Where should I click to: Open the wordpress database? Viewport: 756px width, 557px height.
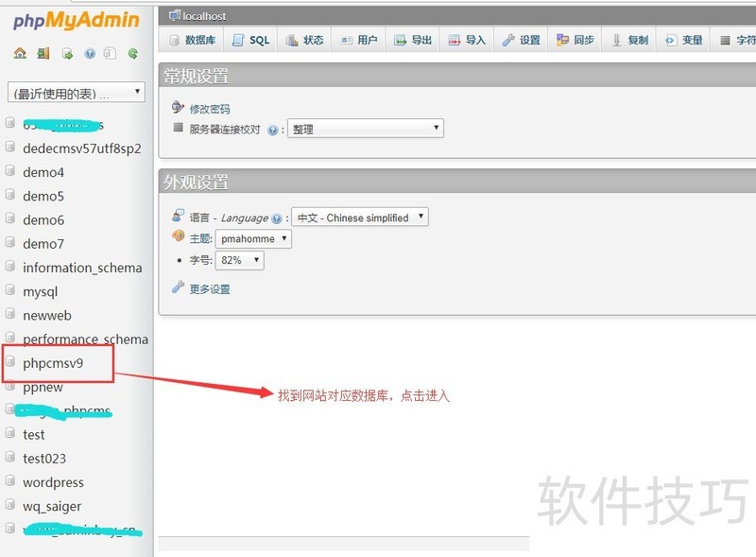(54, 482)
